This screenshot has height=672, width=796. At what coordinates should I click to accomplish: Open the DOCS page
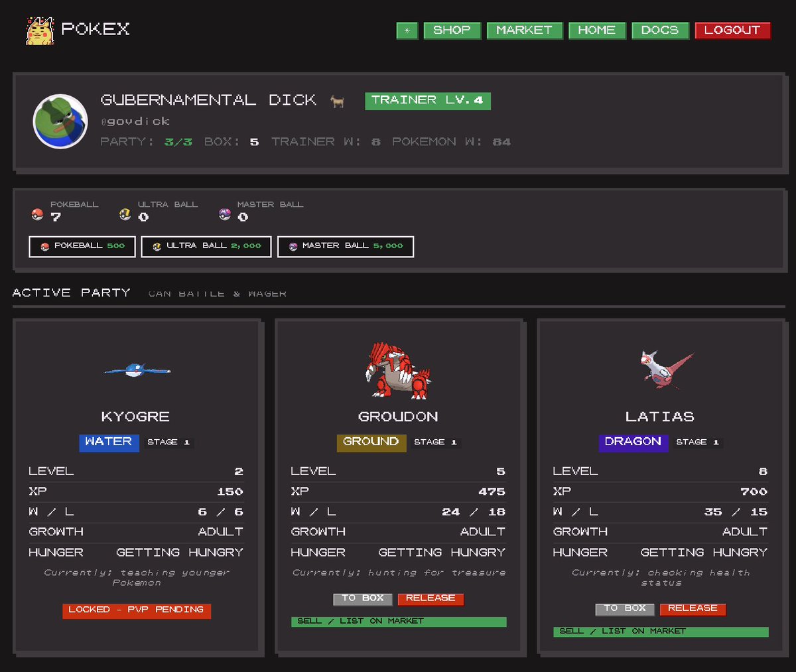(660, 31)
